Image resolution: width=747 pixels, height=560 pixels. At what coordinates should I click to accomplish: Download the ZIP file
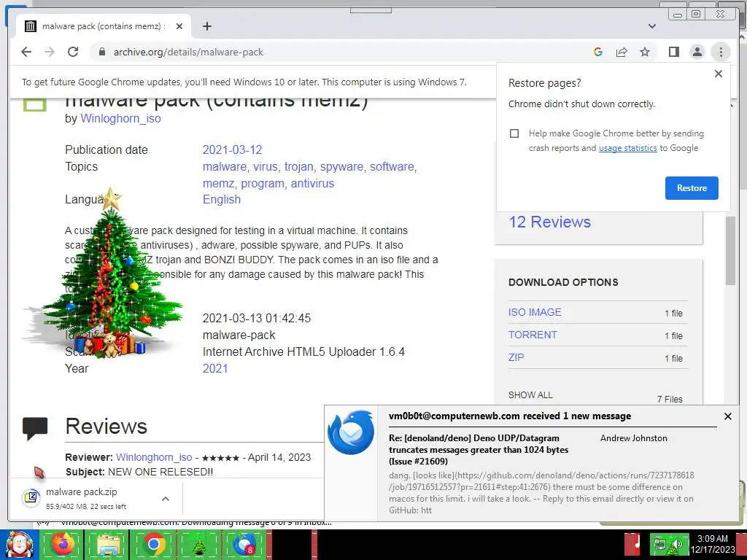click(x=516, y=357)
